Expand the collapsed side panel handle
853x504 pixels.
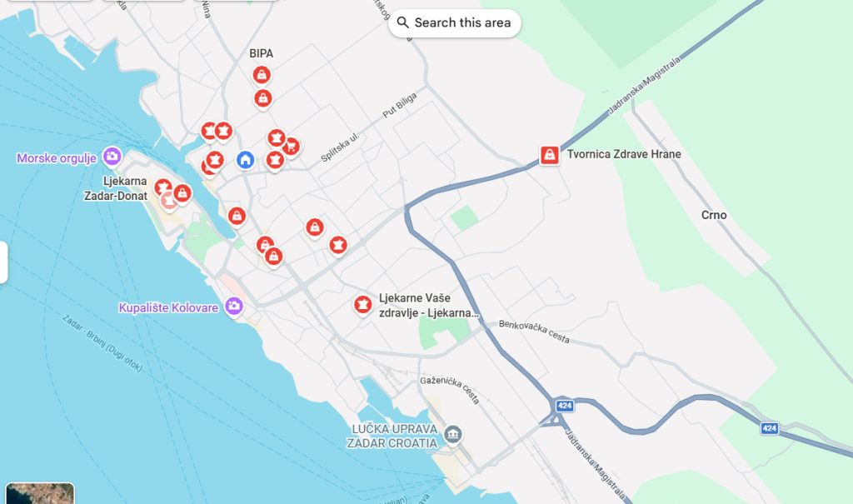pos(3,262)
